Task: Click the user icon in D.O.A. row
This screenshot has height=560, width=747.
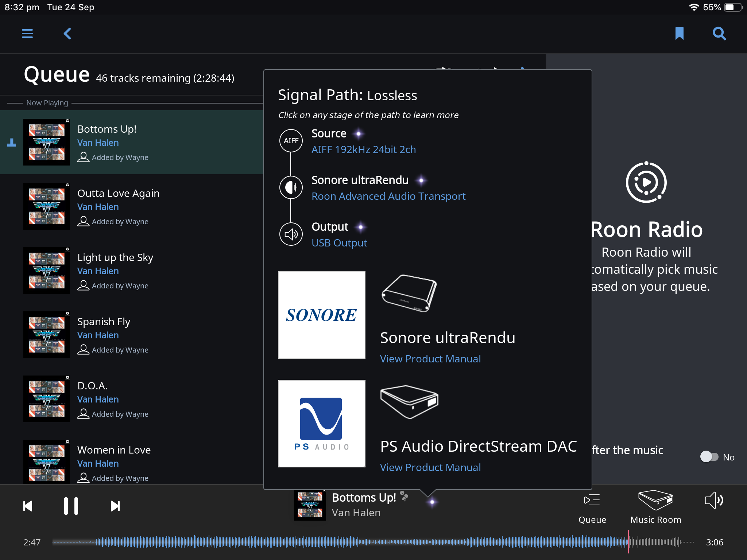Action: tap(83, 414)
